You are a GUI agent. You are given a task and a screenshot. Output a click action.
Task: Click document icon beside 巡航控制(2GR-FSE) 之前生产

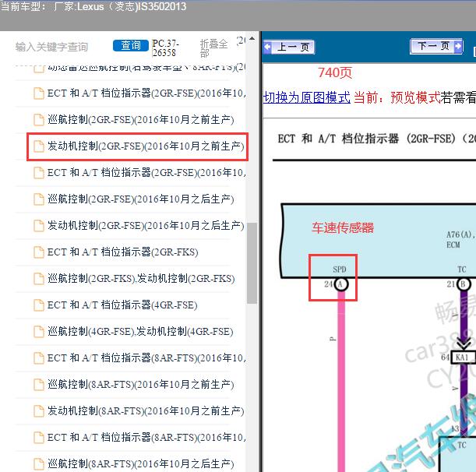pyautogui.click(x=38, y=120)
